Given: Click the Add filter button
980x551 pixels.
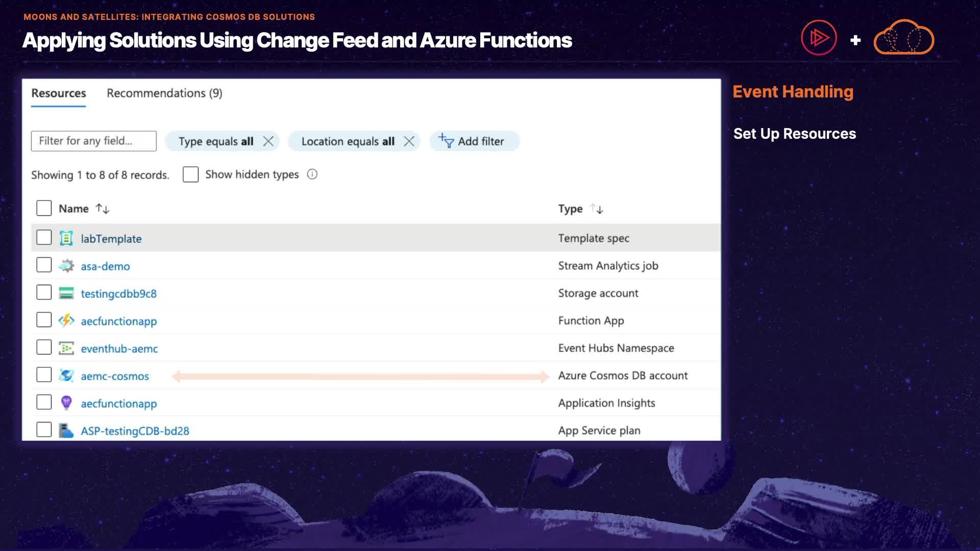Looking at the screenshot, I should 473,141.
